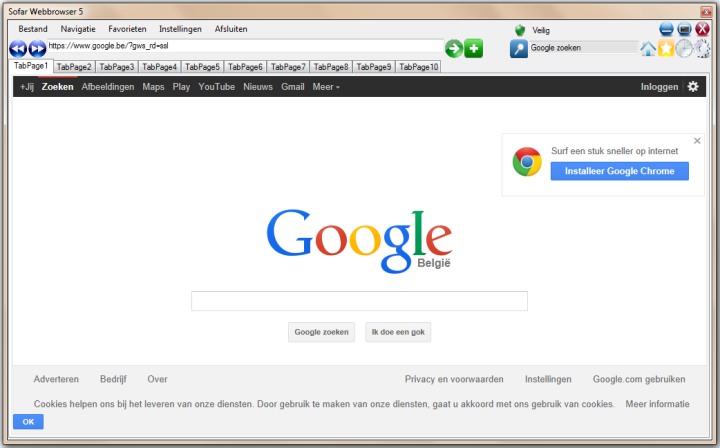Screen dimensions: 720x448
Task: Open Maps in the Google bar
Action: pyautogui.click(x=153, y=87)
